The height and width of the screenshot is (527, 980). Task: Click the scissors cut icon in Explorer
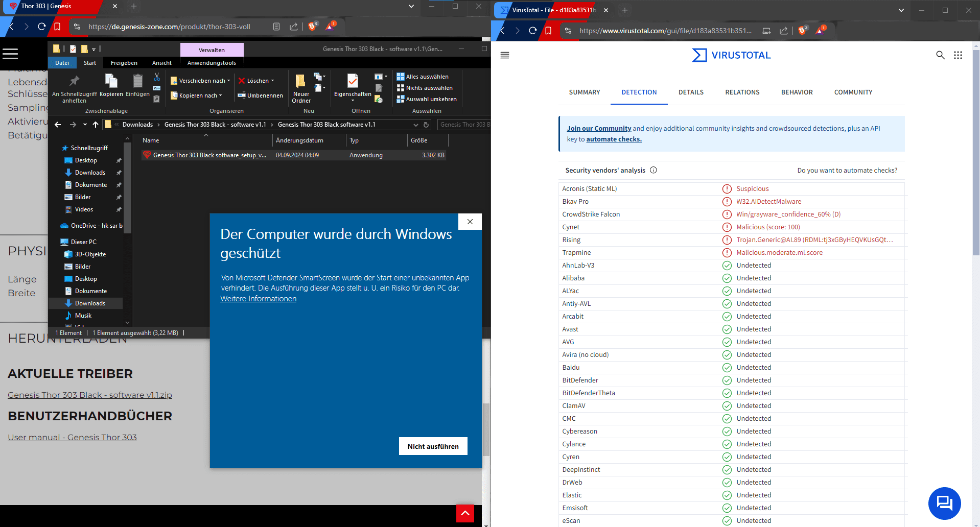coord(157,77)
